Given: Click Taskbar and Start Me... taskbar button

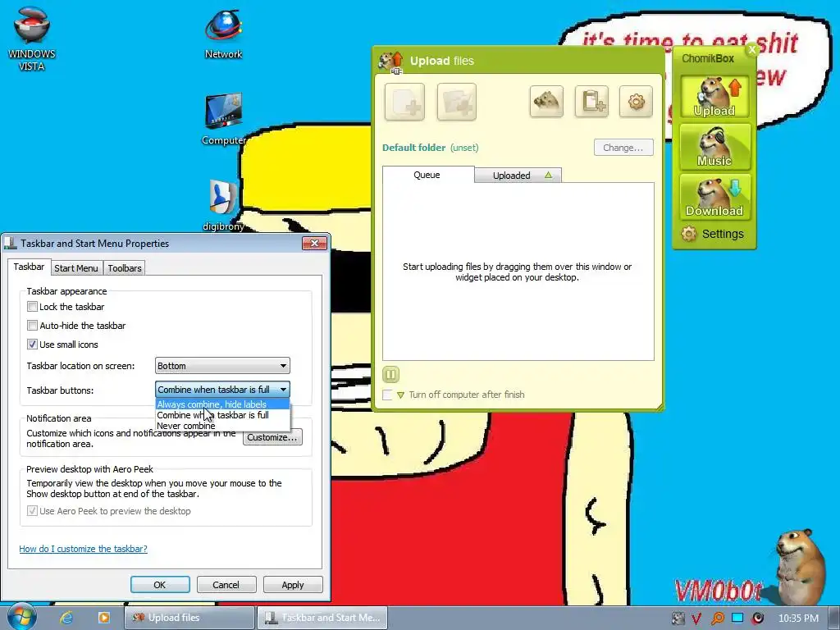Looking at the screenshot, I should point(322,618).
